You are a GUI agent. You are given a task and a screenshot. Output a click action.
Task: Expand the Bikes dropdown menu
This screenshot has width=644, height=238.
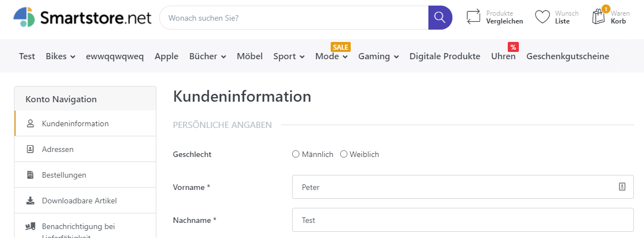point(60,56)
